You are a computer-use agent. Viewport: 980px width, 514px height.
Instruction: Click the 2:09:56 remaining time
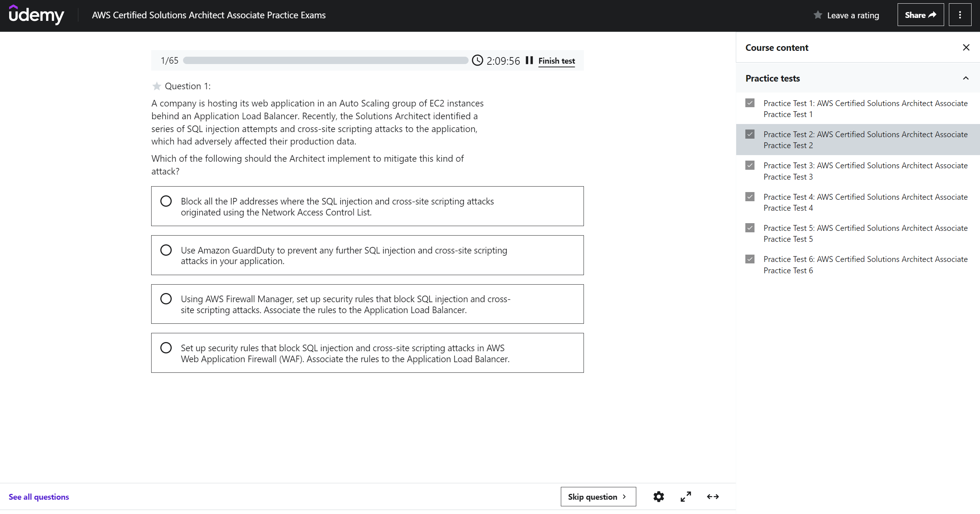tap(503, 61)
